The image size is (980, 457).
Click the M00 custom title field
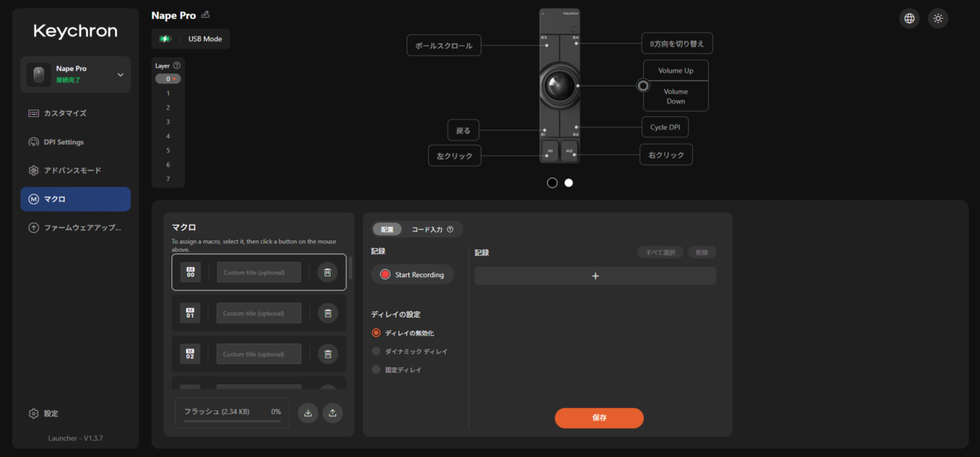[x=259, y=273]
